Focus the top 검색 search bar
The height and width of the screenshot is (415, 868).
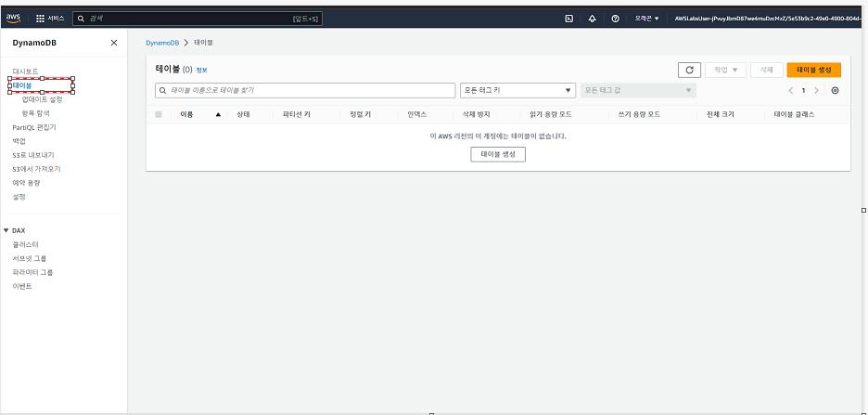(198, 19)
